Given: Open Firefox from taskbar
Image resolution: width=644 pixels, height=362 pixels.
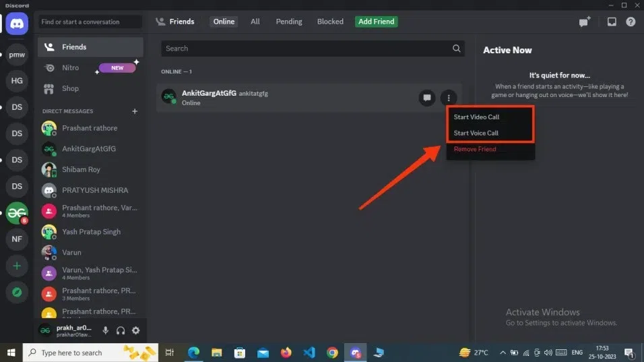Looking at the screenshot, I should 286,353.
